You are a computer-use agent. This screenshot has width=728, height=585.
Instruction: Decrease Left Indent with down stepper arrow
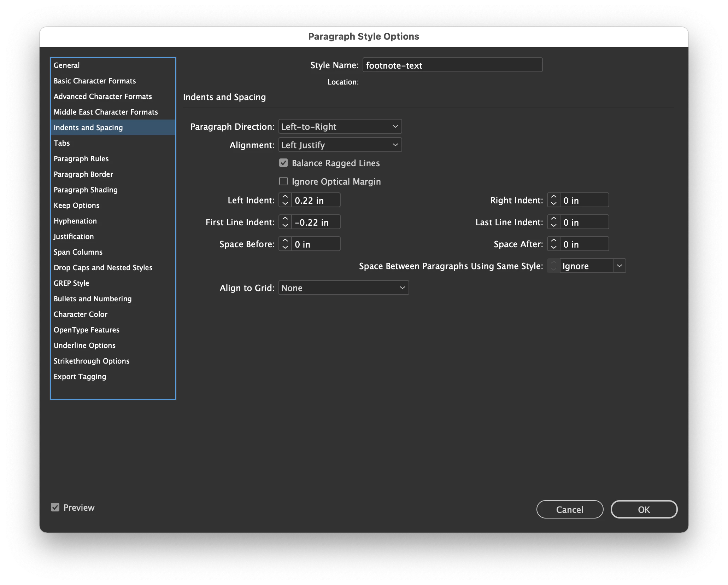(x=285, y=204)
